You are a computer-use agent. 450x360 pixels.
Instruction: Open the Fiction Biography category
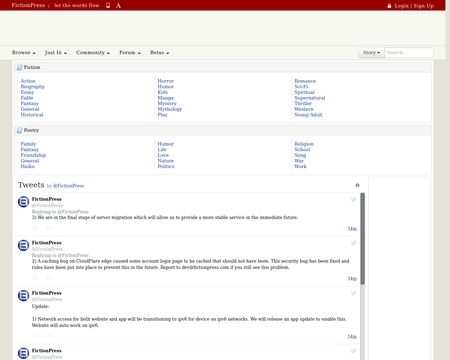(33, 87)
